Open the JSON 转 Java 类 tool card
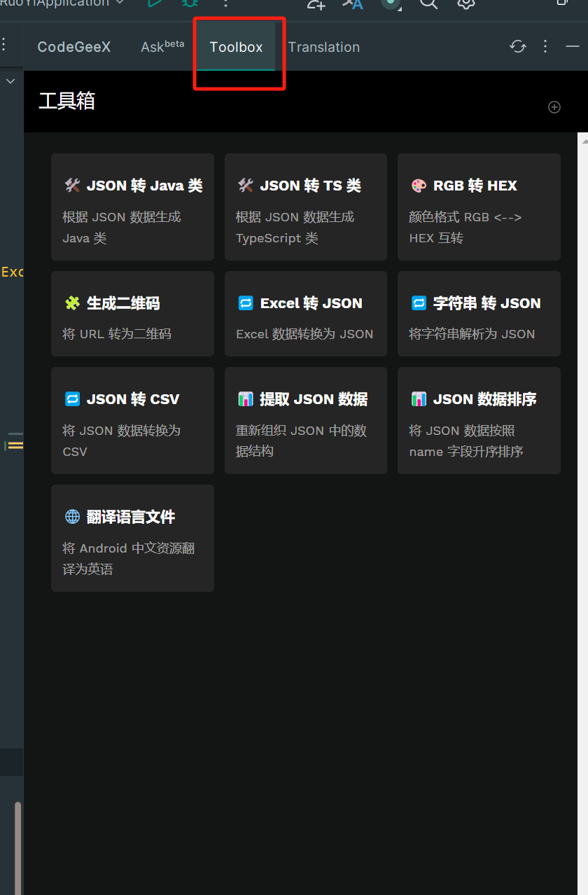This screenshot has width=588, height=895. (133, 207)
